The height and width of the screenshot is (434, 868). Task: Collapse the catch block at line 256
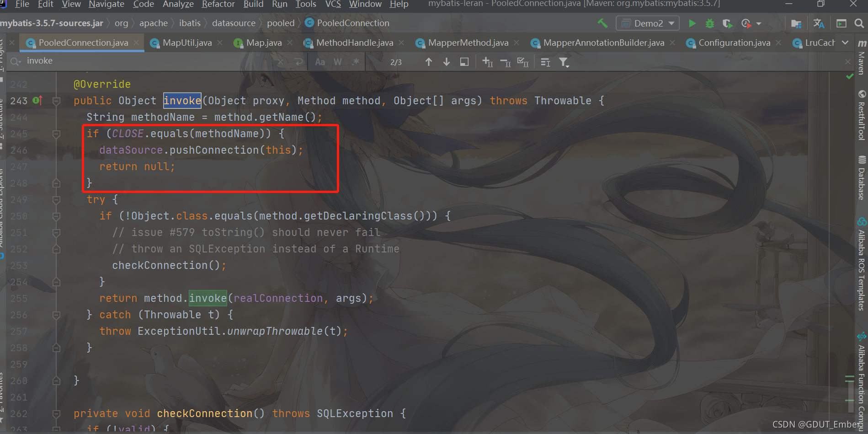[x=56, y=315]
